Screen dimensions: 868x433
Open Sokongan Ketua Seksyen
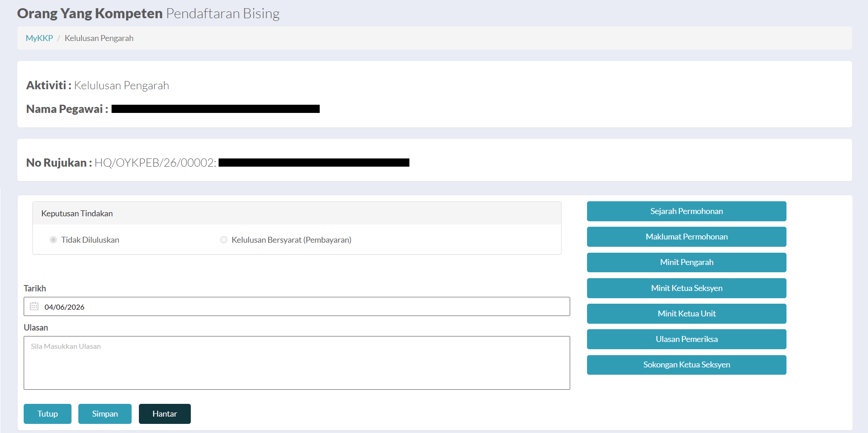(686, 365)
